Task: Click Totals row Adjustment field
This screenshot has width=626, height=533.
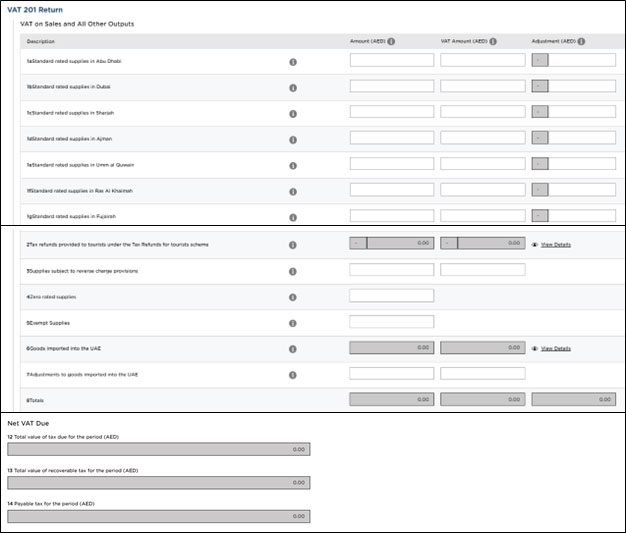Action: [x=574, y=399]
